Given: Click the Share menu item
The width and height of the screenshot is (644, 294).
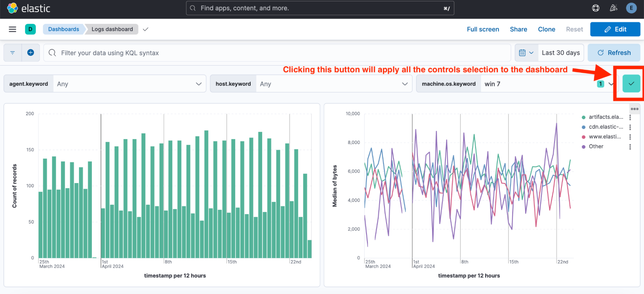Looking at the screenshot, I should point(518,29).
